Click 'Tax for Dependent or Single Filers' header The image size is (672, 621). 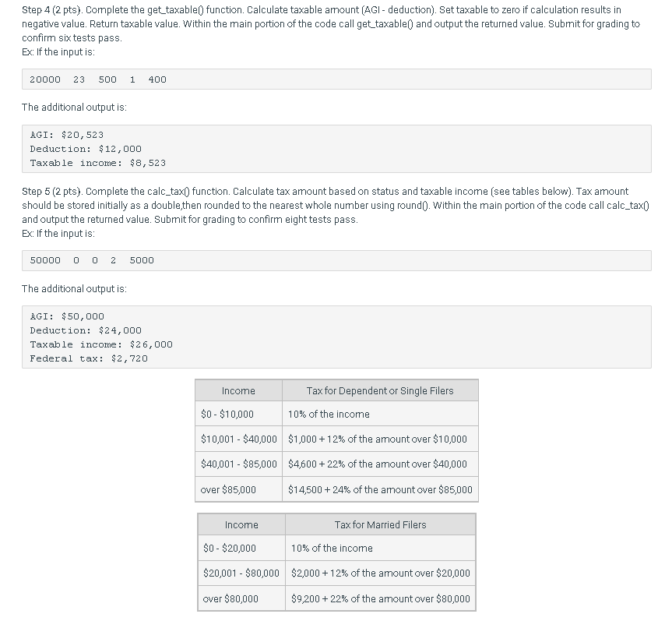tap(380, 390)
